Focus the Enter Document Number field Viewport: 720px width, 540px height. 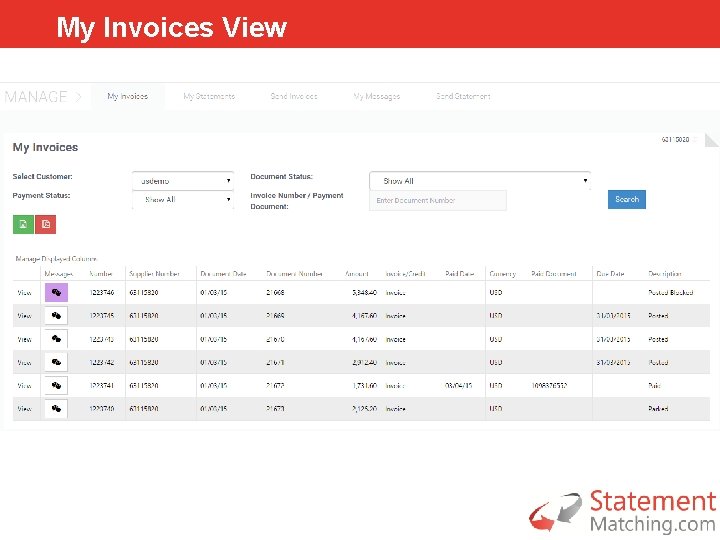(x=438, y=201)
